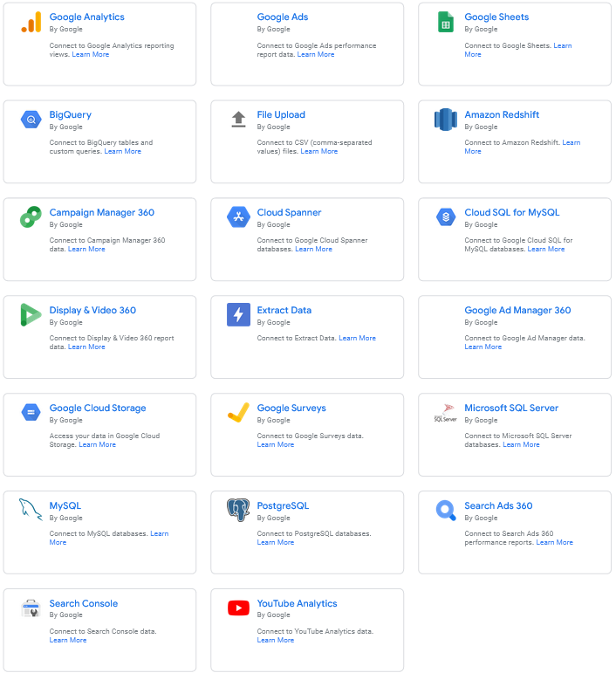Click the File Upload arrow icon
This screenshot has height=673, width=616.
(238, 120)
